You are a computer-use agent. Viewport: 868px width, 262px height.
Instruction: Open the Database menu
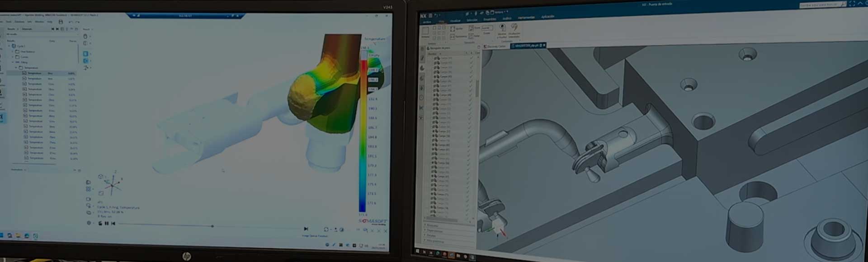click(19, 22)
